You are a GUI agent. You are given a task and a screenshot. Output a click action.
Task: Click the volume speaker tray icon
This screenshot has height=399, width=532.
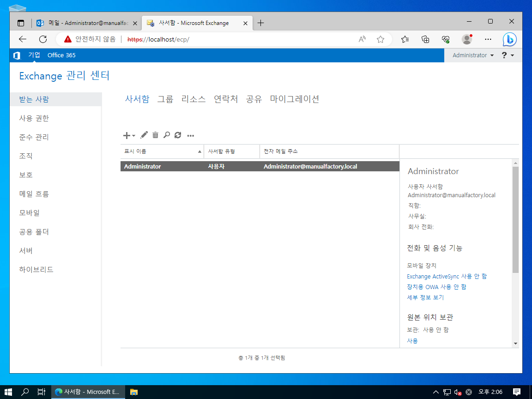click(457, 392)
